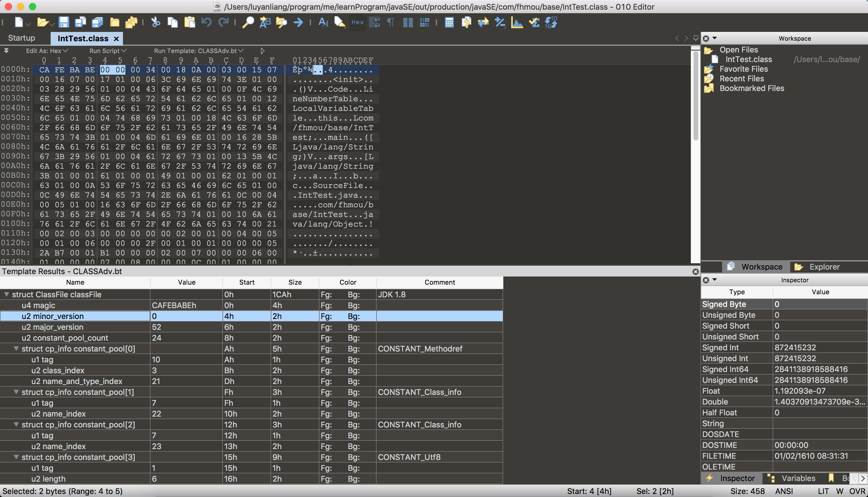The height and width of the screenshot is (497, 868).
Task: Click the Goto blue arrow icon
Action: coord(298,23)
